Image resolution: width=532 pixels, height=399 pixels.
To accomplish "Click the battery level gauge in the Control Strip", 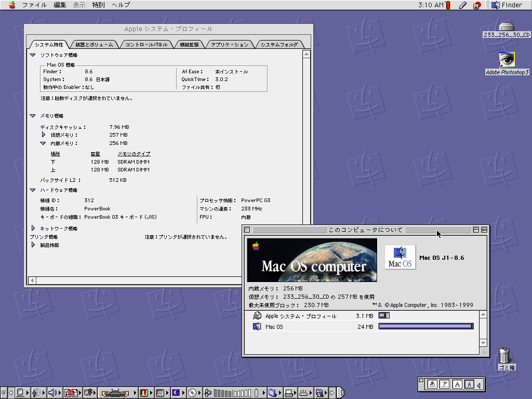I will pos(232,393).
